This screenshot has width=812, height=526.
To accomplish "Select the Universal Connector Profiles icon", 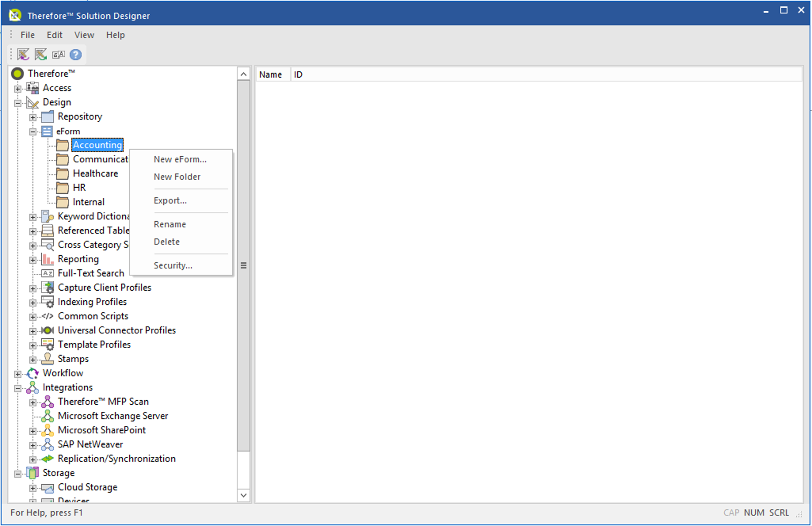I will click(48, 330).
